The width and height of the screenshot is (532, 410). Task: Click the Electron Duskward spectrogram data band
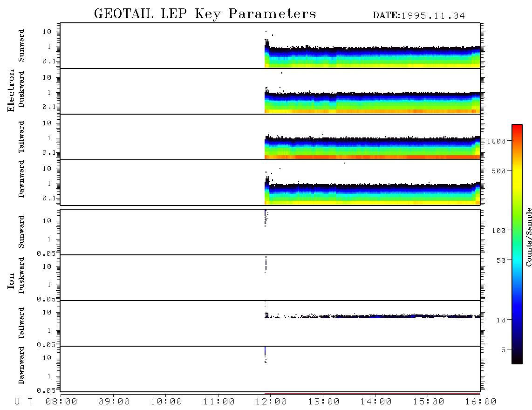click(x=373, y=102)
